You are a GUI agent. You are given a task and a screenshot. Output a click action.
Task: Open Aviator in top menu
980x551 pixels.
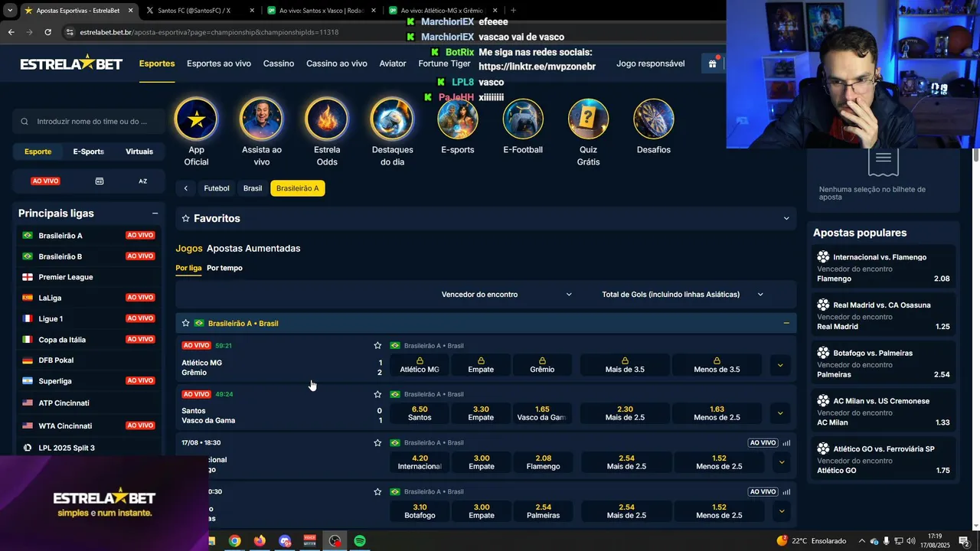(x=393, y=64)
